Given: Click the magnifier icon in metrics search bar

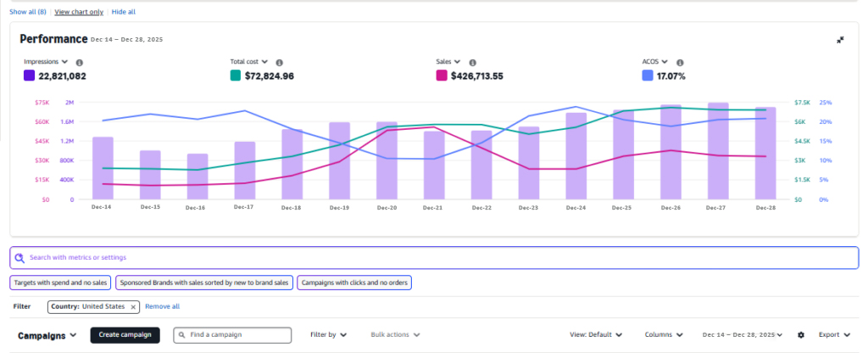Looking at the screenshot, I should (x=19, y=257).
